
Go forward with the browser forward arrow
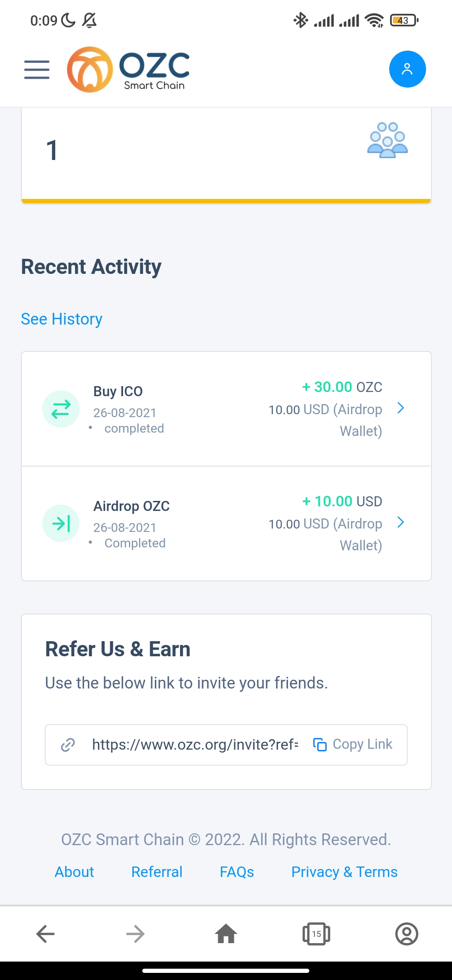click(x=135, y=934)
